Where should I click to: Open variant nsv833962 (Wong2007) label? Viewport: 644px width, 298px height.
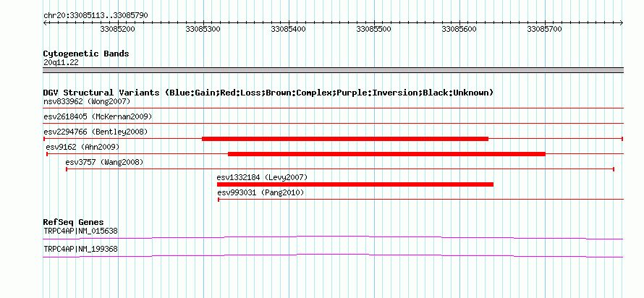(87, 101)
